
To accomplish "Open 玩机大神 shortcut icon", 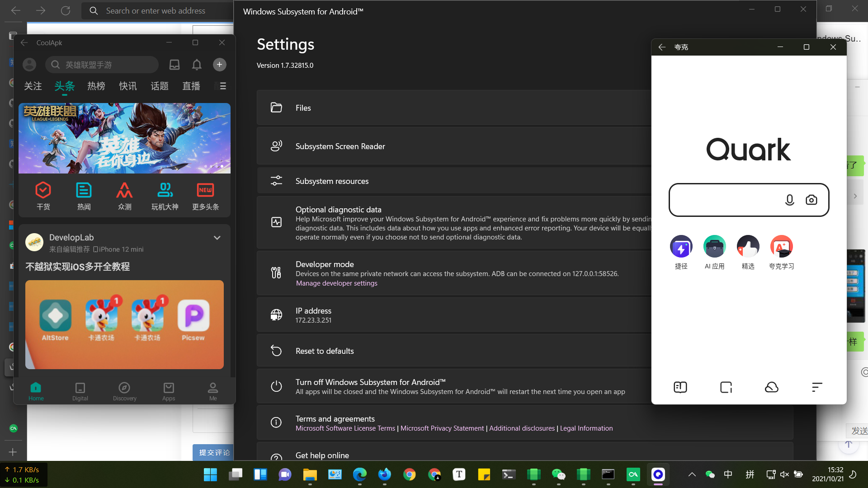I will 165,196.
